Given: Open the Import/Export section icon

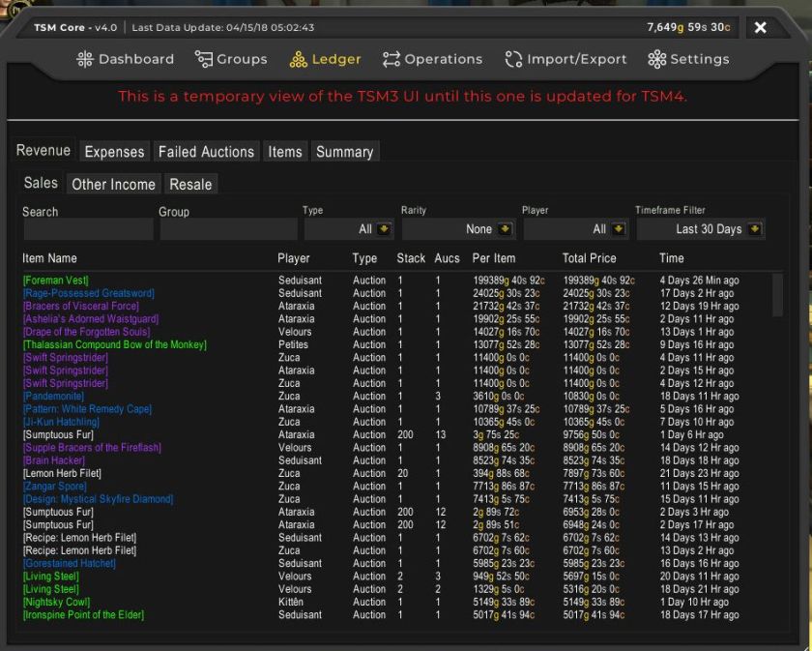Looking at the screenshot, I should [x=513, y=59].
